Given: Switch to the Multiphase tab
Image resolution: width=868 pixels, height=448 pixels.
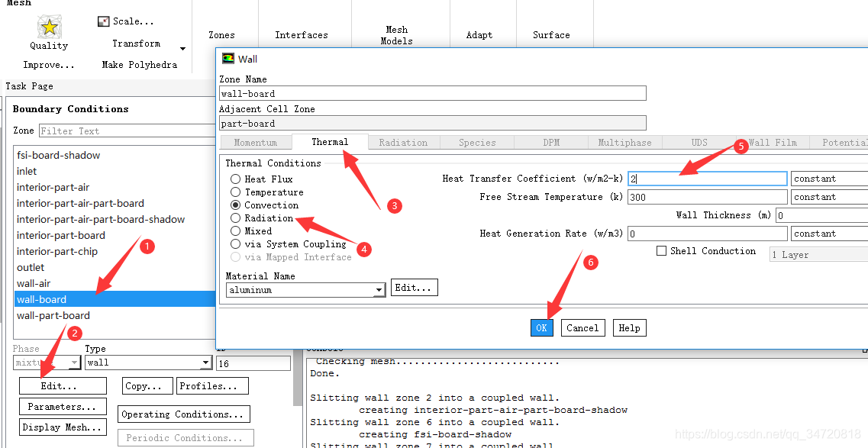Looking at the screenshot, I should 625,143.
